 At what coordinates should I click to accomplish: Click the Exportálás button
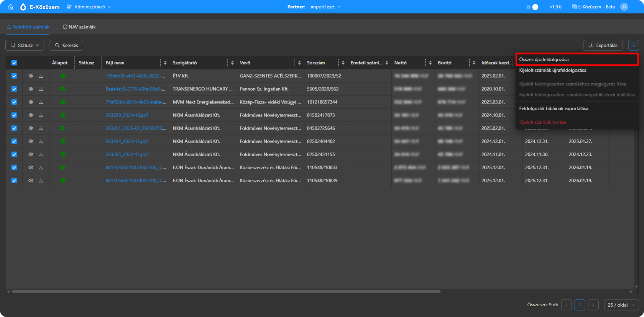pyautogui.click(x=603, y=45)
